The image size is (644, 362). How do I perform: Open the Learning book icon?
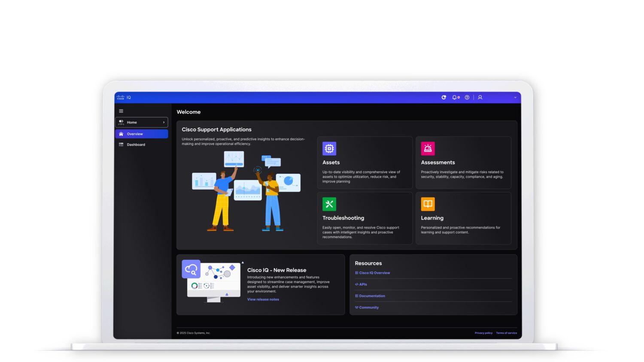pos(428,204)
